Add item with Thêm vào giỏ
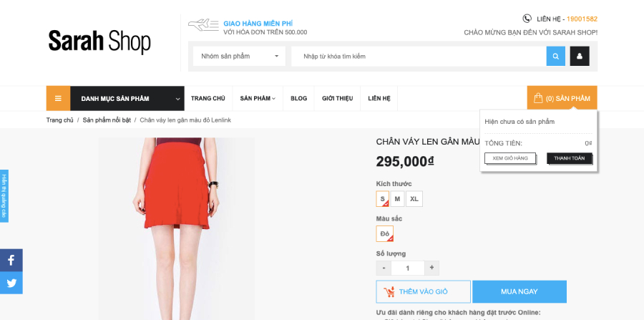This screenshot has height=320, width=644. 423,291
